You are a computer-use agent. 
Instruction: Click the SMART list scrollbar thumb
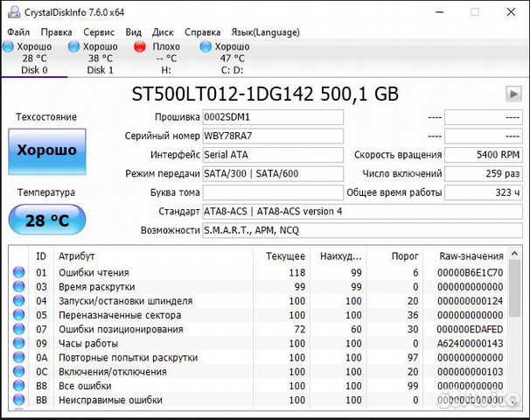click(x=514, y=289)
